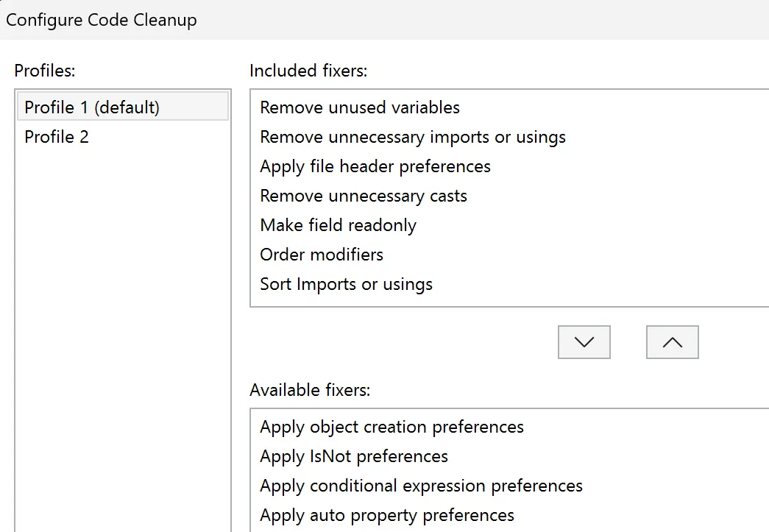Click the Included fixers: label
769x532 pixels.
point(308,71)
